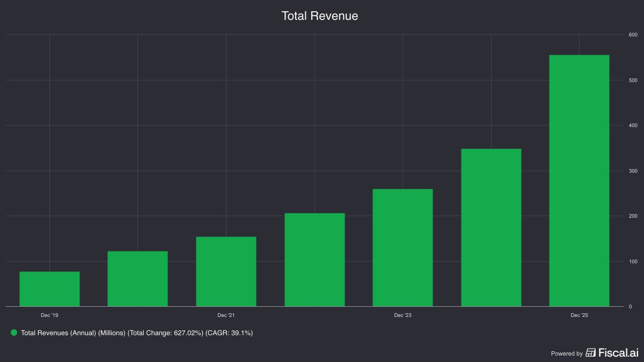Click the 100 y-axis value

pyautogui.click(x=633, y=262)
